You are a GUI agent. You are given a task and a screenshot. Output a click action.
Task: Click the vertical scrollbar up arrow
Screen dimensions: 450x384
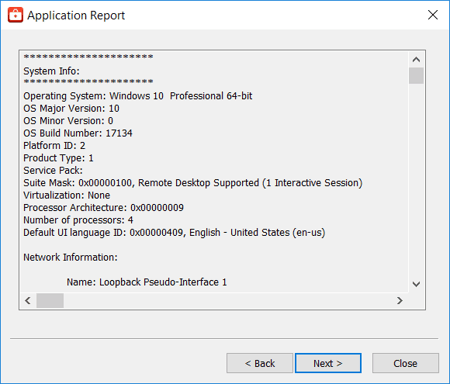click(416, 60)
